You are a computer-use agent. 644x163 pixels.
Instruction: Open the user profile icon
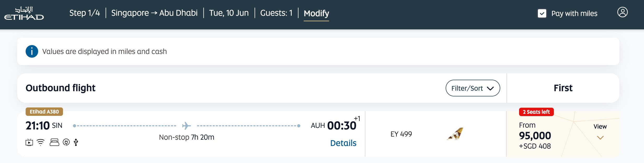click(x=622, y=12)
